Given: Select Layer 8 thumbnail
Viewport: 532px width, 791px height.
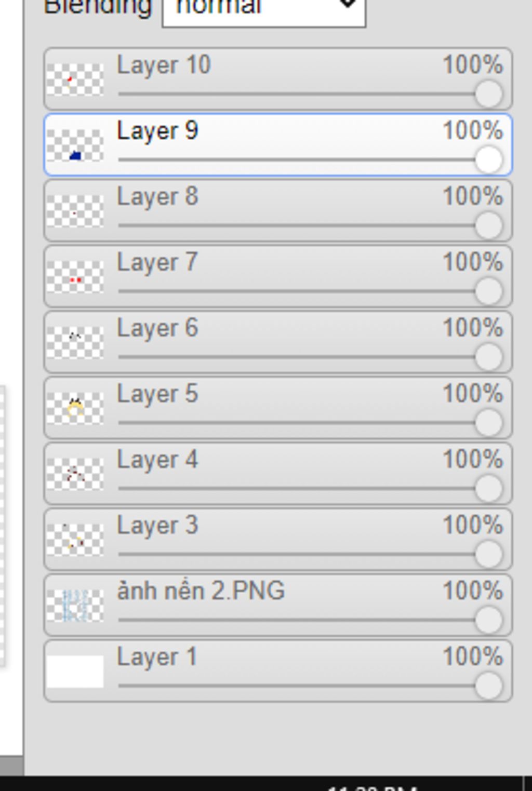Looking at the screenshot, I should pyautogui.click(x=75, y=211).
